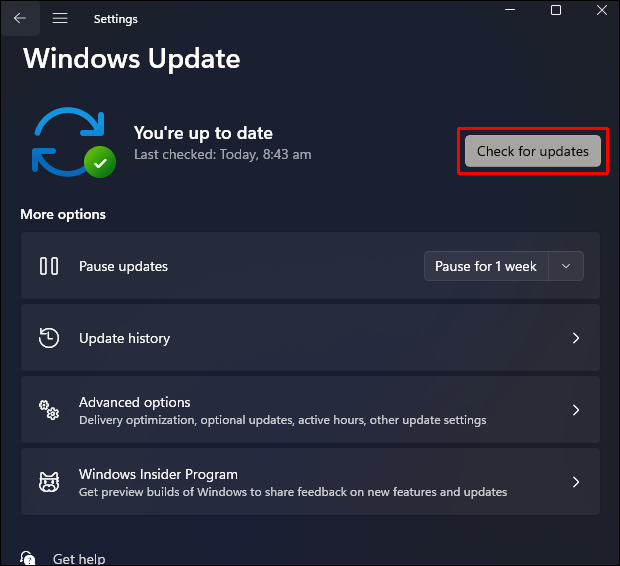Click the Delivery optimization description text
This screenshot has height=566, width=620.
[283, 420]
